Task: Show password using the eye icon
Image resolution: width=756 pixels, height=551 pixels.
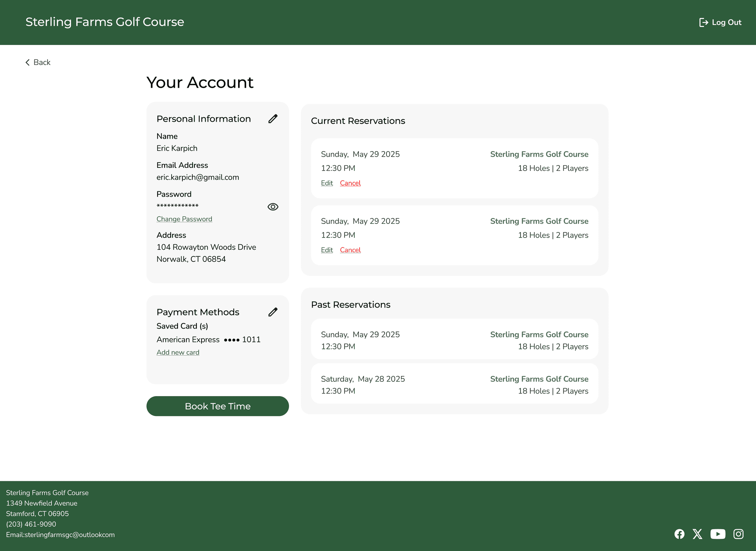Action: 273,207
